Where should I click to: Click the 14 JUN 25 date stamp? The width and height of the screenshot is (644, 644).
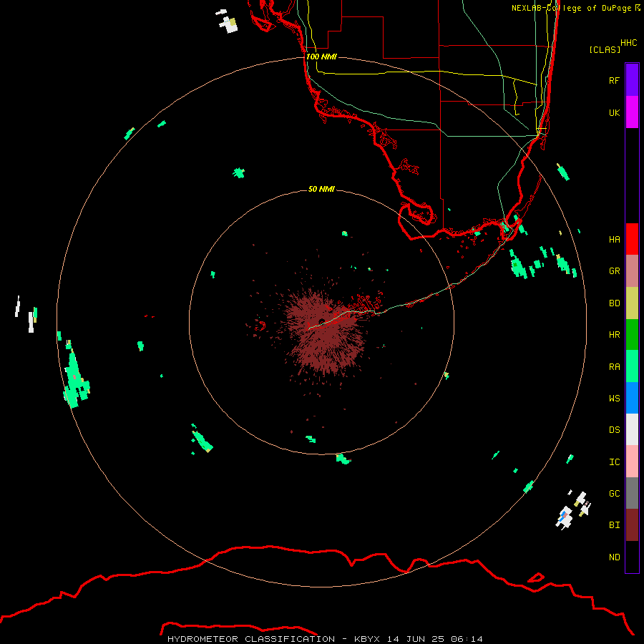[415, 639]
